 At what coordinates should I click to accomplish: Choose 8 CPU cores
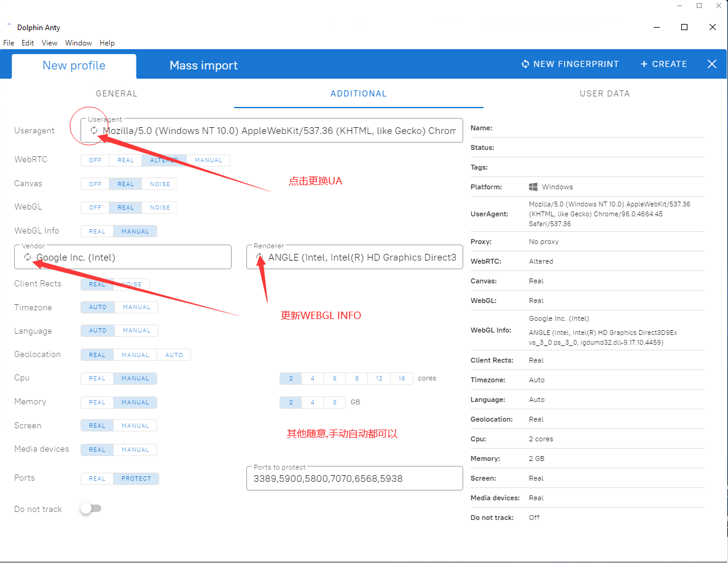coord(356,379)
